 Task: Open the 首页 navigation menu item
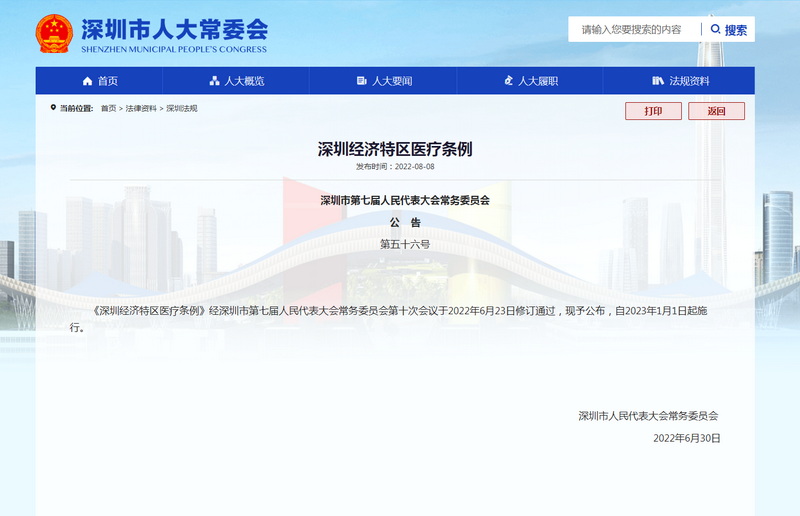pos(107,81)
